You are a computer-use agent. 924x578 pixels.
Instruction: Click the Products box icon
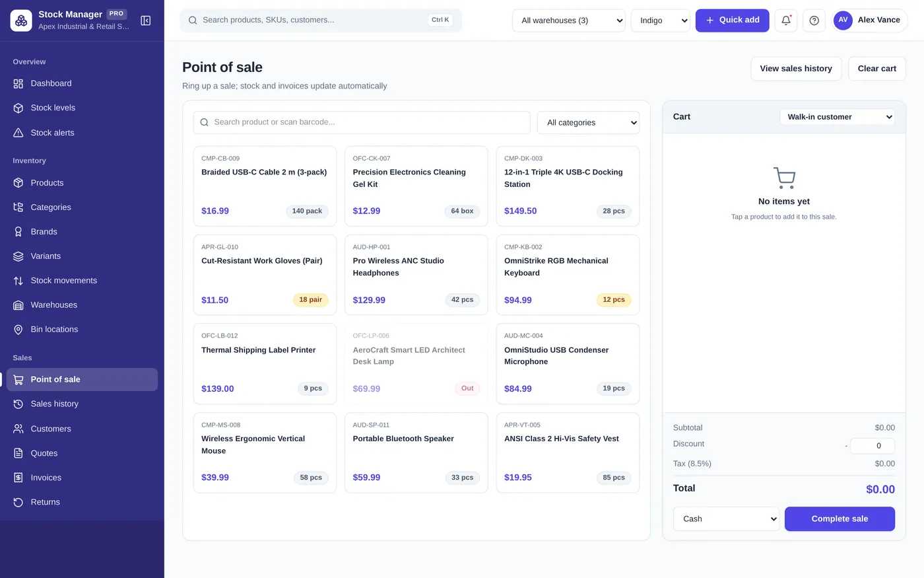coord(18,183)
